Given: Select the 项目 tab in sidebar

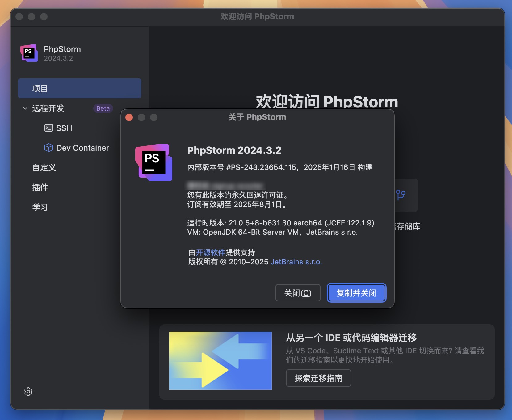Looking at the screenshot, I should coord(80,88).
